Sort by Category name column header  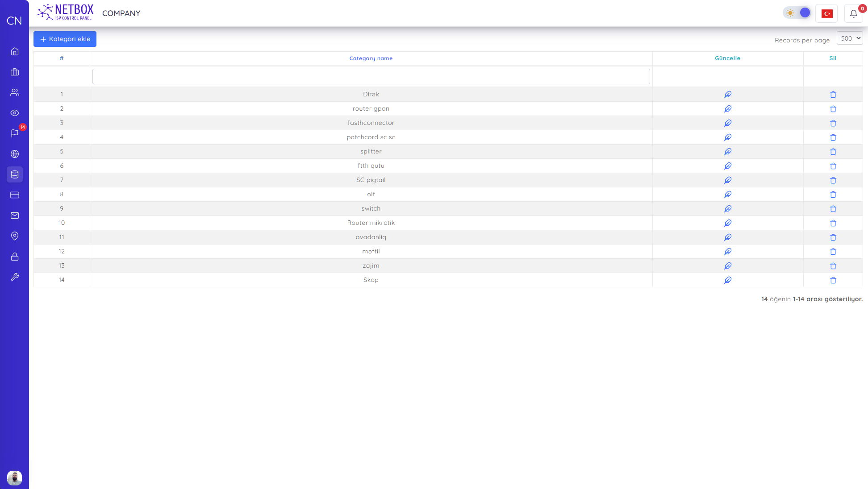click(x=371, y=58)
